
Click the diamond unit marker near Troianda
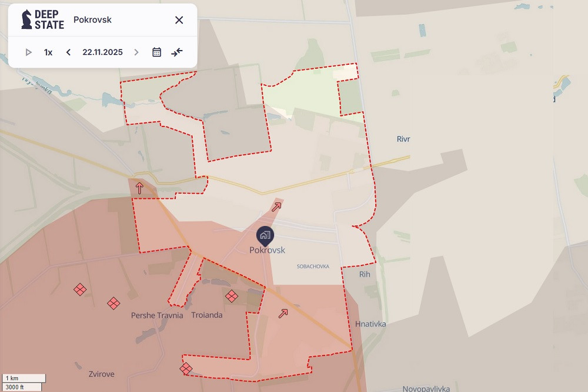pyautogui.click(x=232, y=296)
